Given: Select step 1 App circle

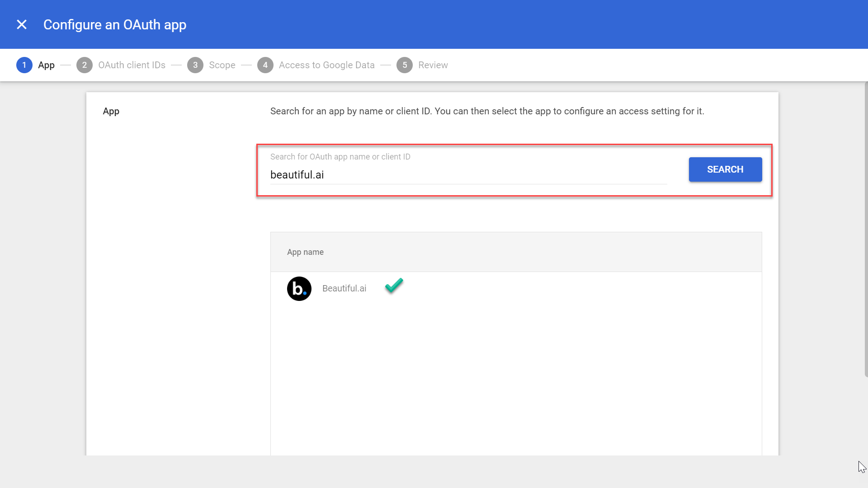Looking at the screenshot, I should [x=24, y=65].
